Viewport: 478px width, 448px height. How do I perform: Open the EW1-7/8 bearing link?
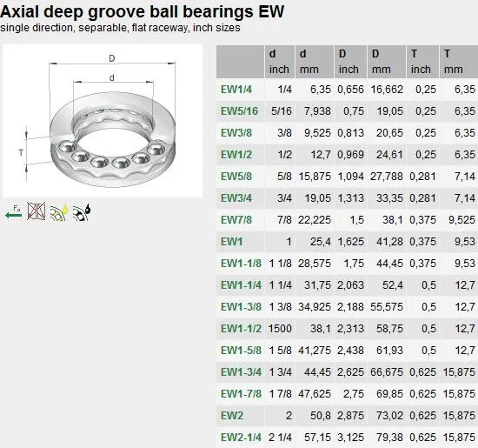[x=241, y=394]
